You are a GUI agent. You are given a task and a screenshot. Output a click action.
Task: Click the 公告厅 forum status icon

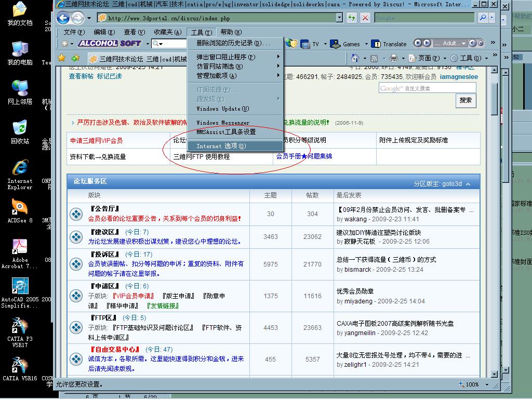click(x=76, y=214)
